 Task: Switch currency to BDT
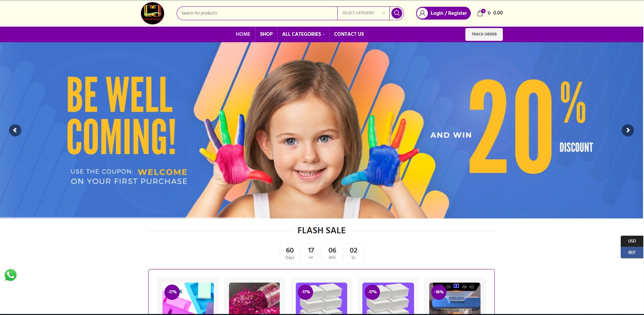[x=632, y=253]
